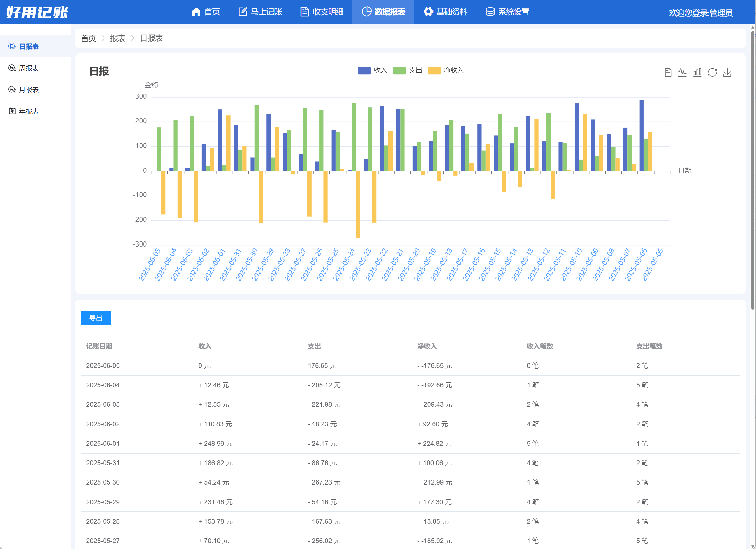Toggle 净收入 series in chart legend
The image size is (756, 549).
coord(446,70)
